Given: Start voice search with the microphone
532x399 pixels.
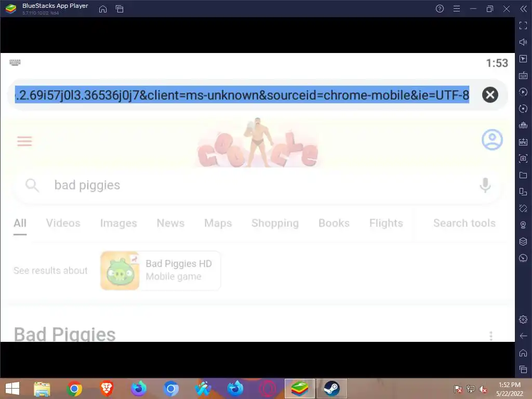Looking at the screenshot, I should (x=485, y=185).
